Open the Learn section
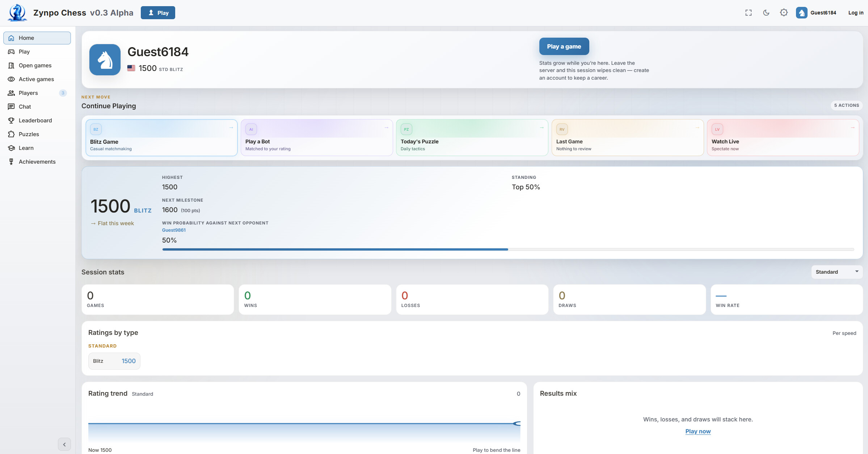 tap(37, 148)
